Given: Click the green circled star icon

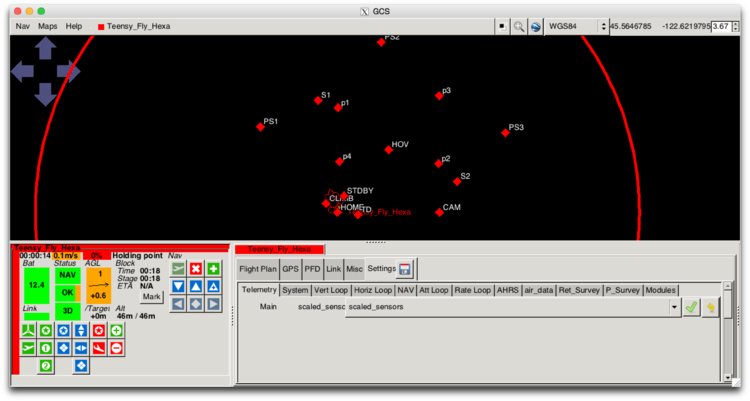Looking at the screenshot, I should [x=46, y=330].
